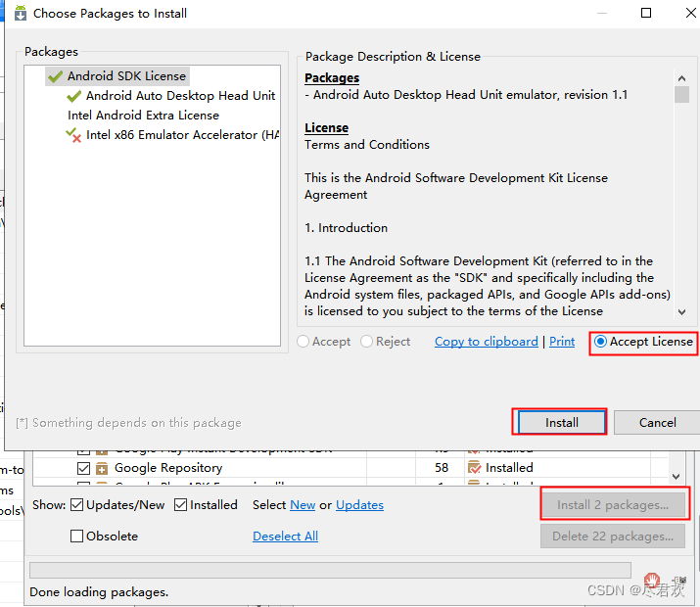700x607 pixels.
Task: Click the '1. Introduction' license heading
Action: point(346,228)
